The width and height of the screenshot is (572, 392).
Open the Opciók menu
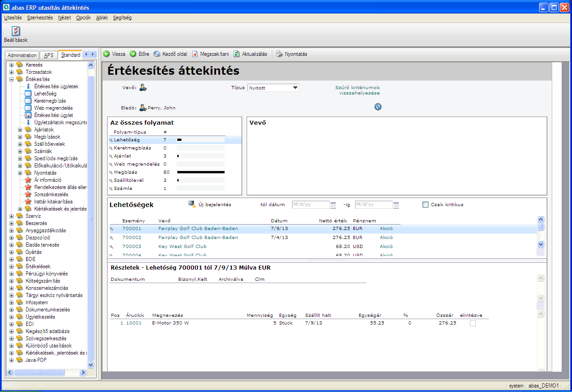pos(84,18)
